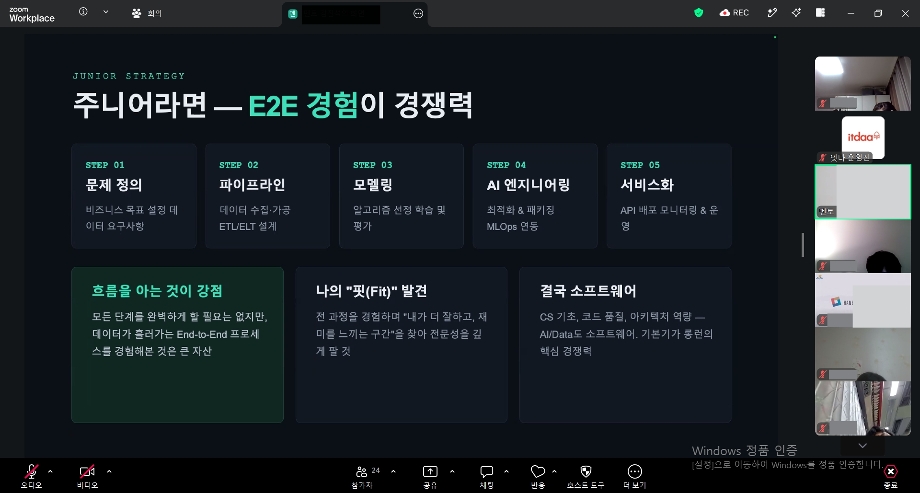Click the STEP 03 모델링 card
Image resolution: width=920 pixels, height=493 pixels.
click(401, 196)
